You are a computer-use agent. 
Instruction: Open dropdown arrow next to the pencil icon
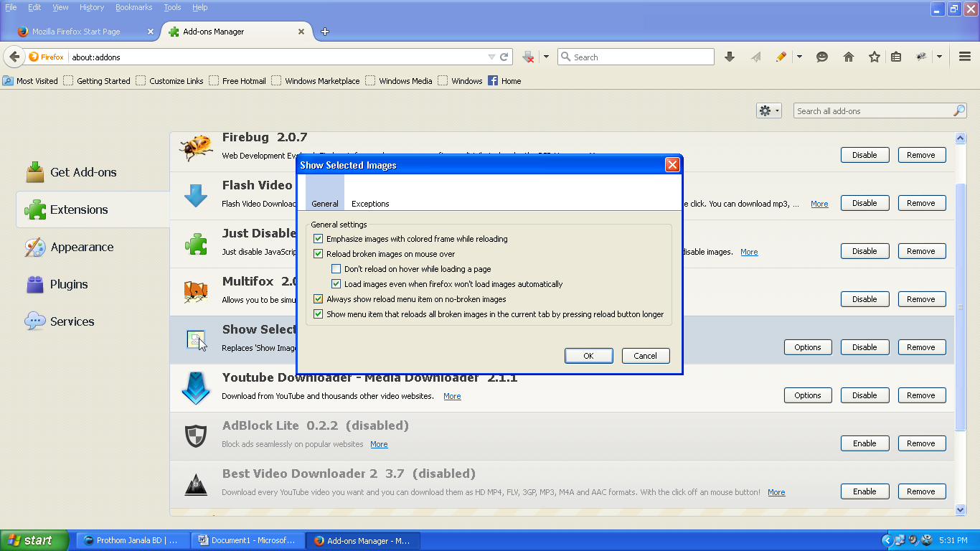[x=799, y=57]
